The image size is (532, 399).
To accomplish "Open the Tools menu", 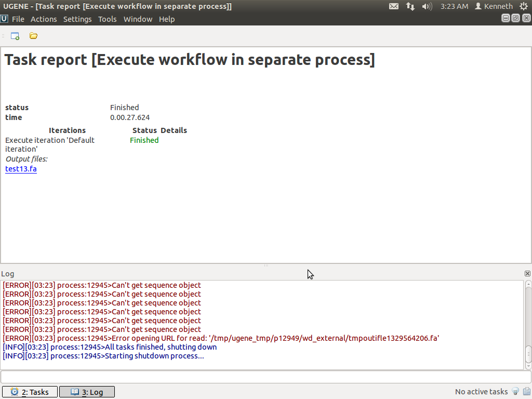I will 108,19.
